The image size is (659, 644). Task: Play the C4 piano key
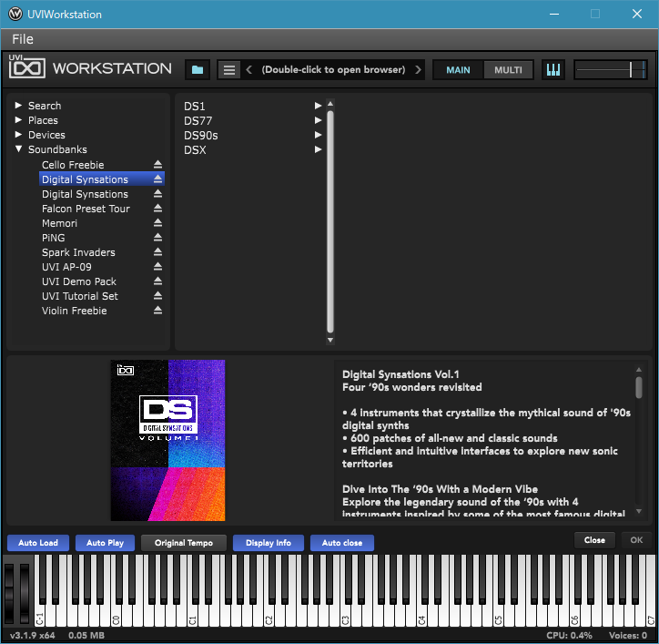(x=422, y=617)
